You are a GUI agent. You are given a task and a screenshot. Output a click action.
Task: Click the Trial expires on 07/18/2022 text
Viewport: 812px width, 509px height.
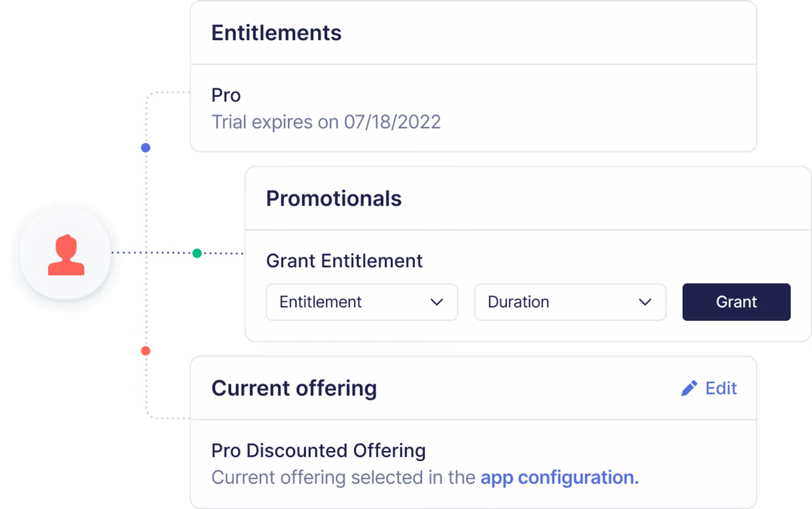click(x=326, y=122)
